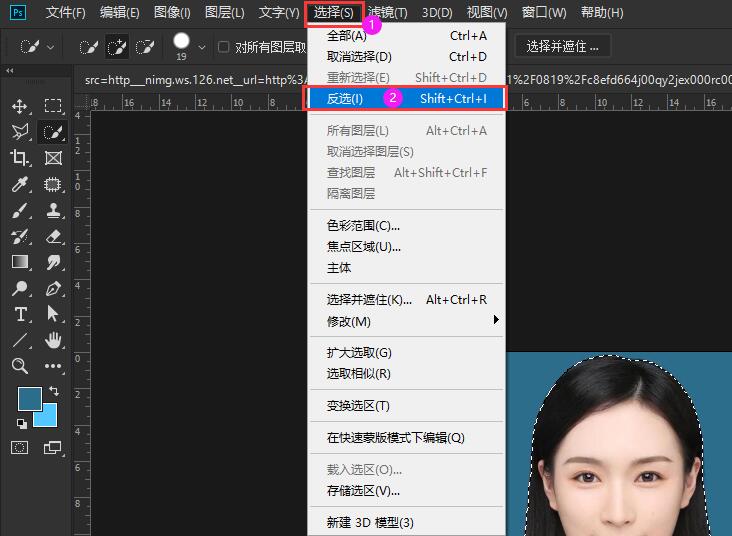Open the View menu

[x=487, y=12]
